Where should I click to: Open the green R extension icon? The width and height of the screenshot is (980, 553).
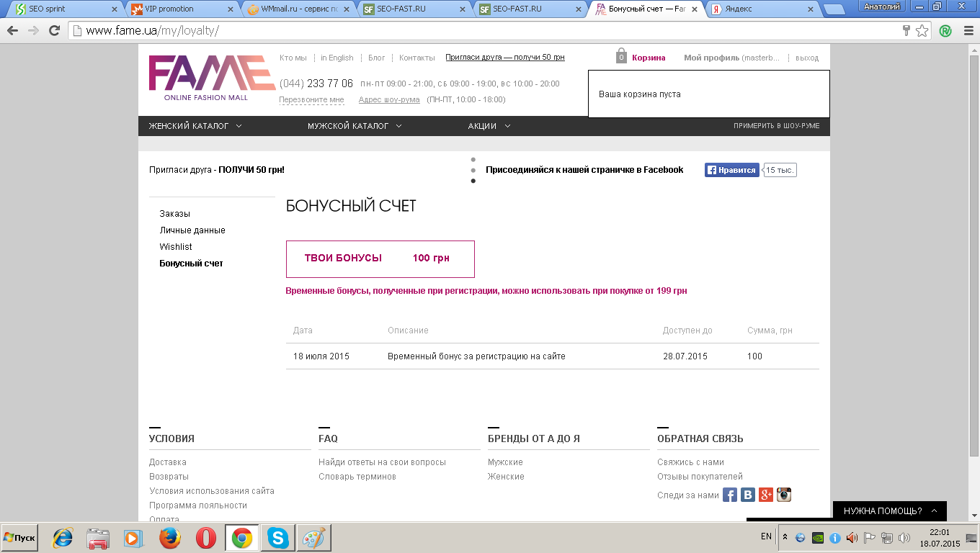(x=945, y=31)
